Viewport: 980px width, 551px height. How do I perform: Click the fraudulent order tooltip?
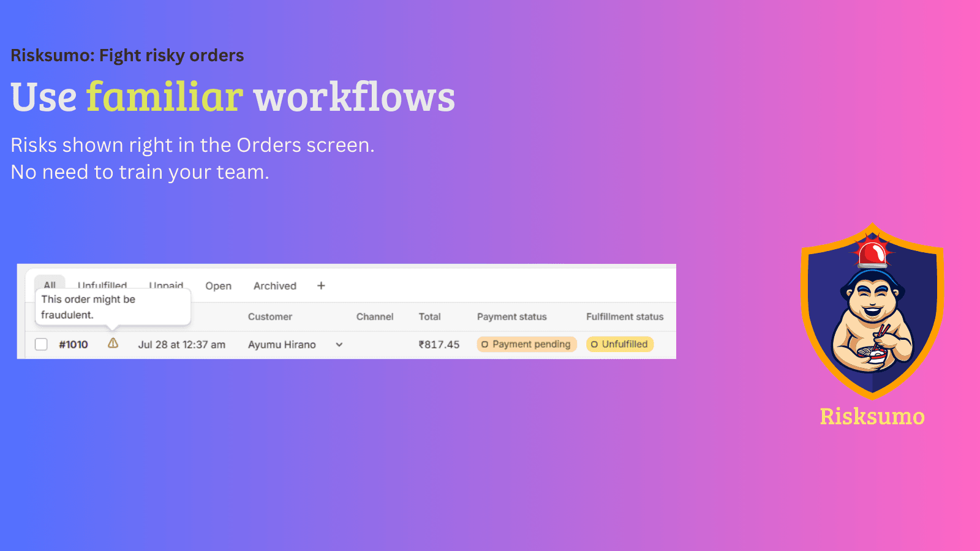tap(113, 307)
